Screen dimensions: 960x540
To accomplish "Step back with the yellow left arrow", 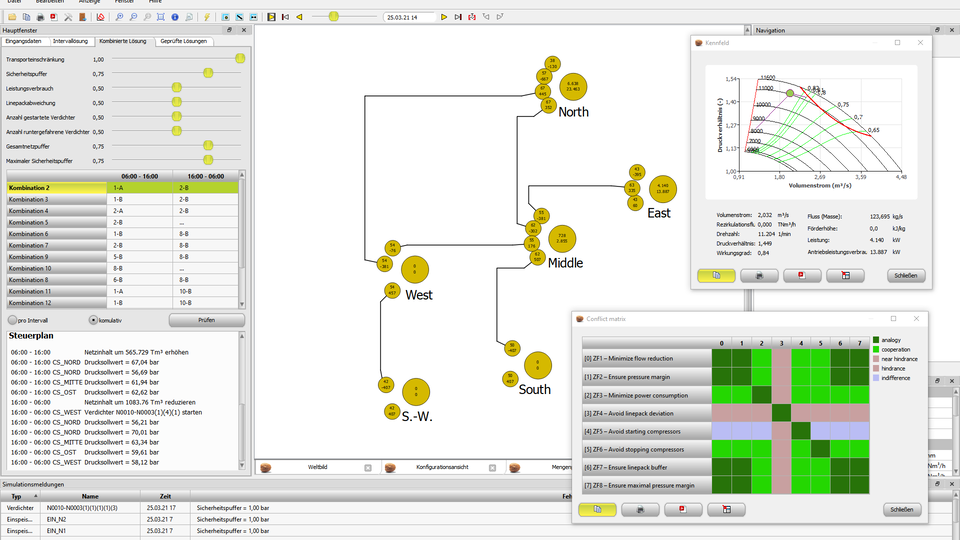I will point(299,17).
